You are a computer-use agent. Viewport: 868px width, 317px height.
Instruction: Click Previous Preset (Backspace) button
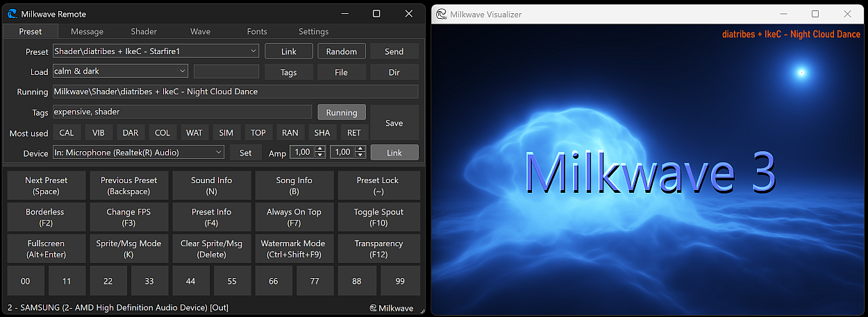[129, 185]
